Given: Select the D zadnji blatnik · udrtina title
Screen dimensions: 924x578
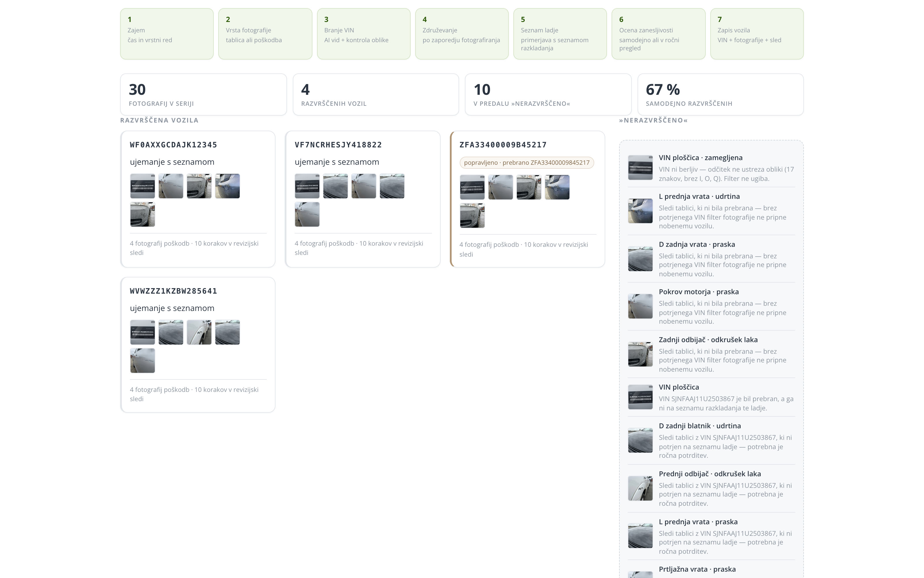Looking at the screenshot, I should 700,426.
